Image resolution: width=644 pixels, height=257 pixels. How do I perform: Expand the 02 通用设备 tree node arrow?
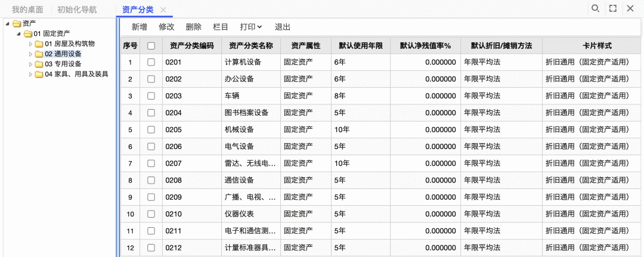pyautogui.click(x=30, y=54)
